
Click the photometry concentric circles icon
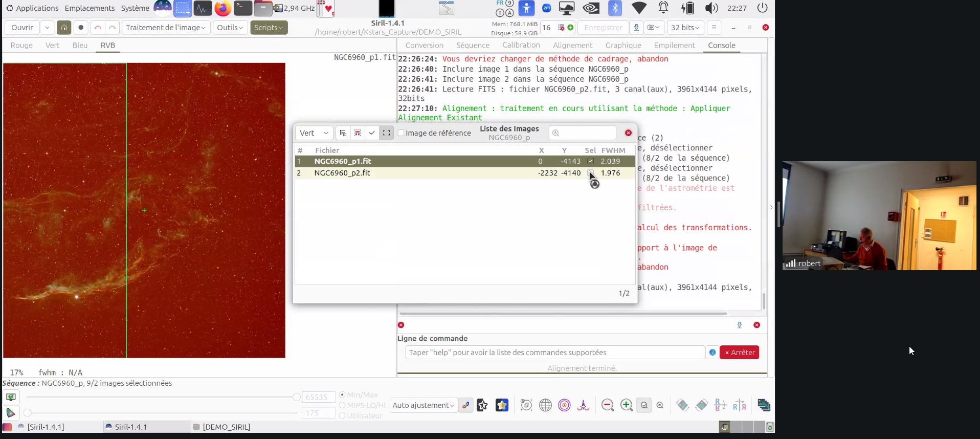pos(564,405)
